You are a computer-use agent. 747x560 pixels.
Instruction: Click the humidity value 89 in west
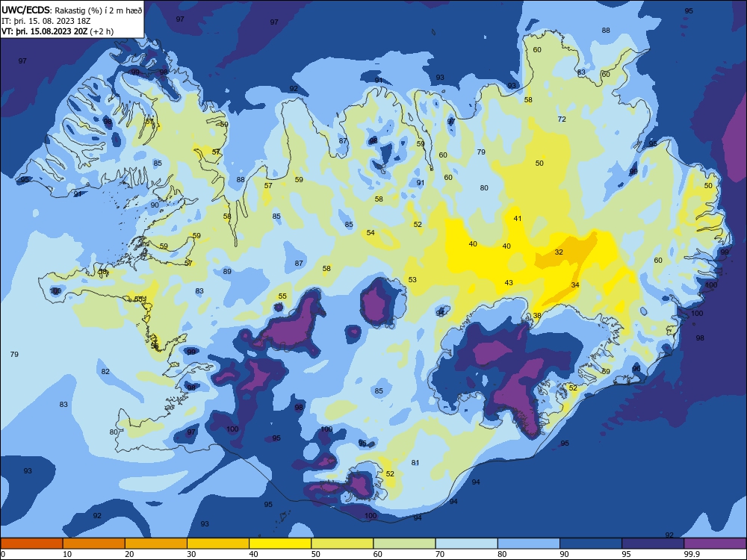point(227,272)
